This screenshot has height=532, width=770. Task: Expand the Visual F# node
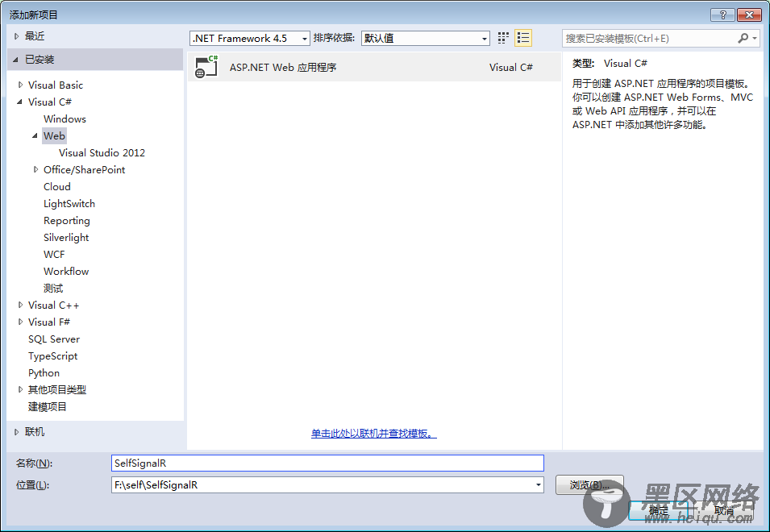20,322
